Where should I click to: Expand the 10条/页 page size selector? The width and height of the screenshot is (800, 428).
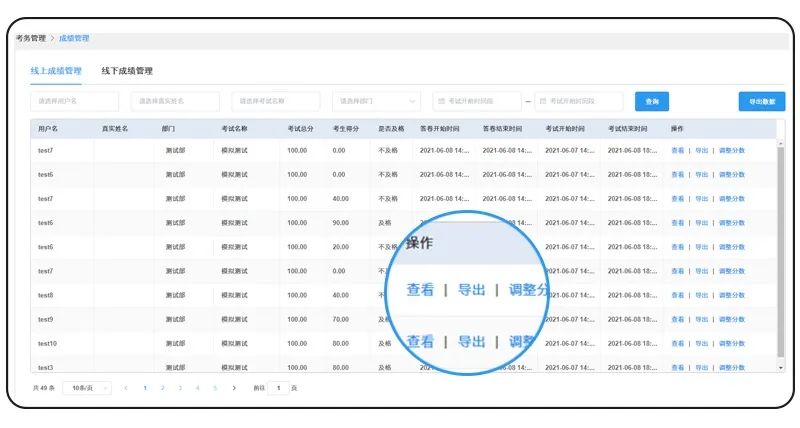click(87, 387)
